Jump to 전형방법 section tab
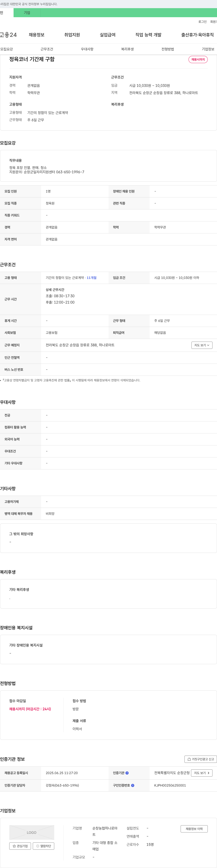The height and width of the screenshot is (868, 217). click(x=167, y=49)
